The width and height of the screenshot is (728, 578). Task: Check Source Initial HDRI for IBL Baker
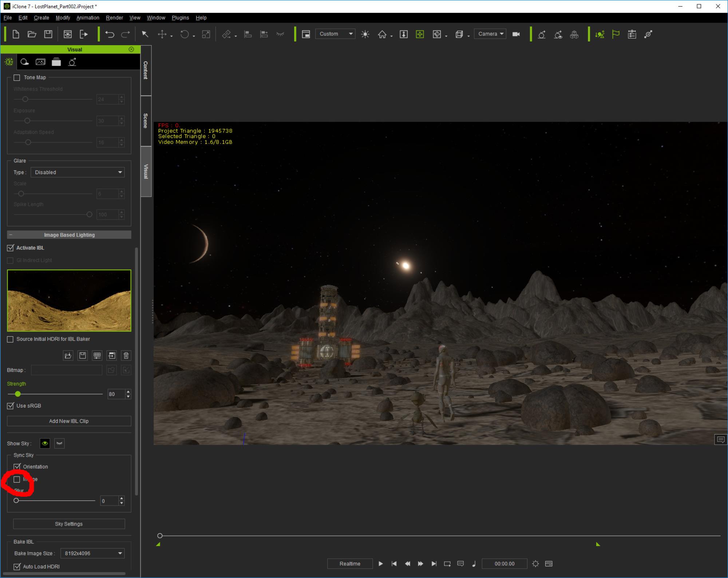coord(10,339)
